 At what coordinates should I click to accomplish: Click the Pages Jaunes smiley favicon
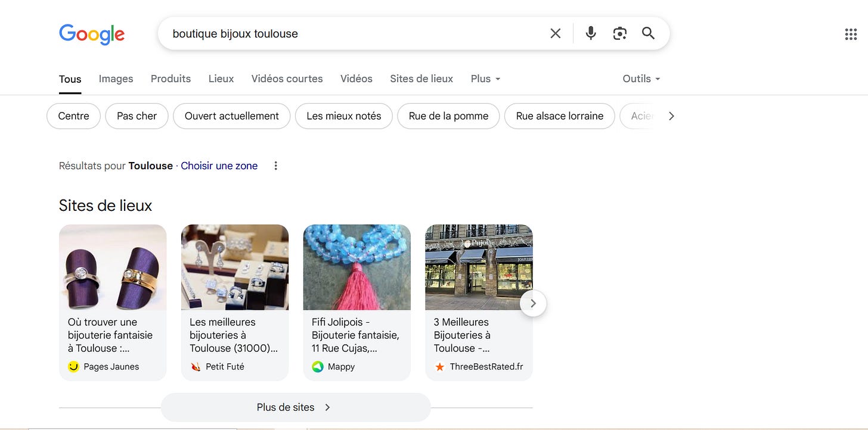click(73, 367)
